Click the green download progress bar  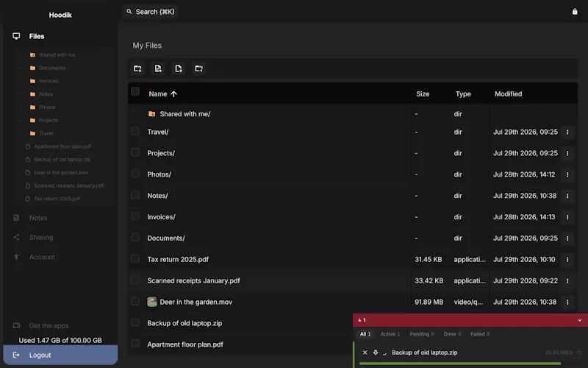(x=460, y=364)
